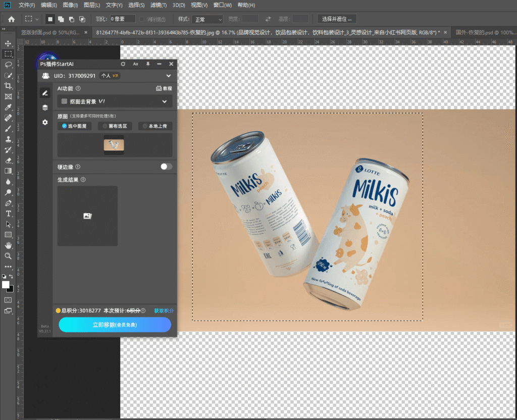
Task: Pick the Eyedropper tool
Action: [x=8, y=107]
